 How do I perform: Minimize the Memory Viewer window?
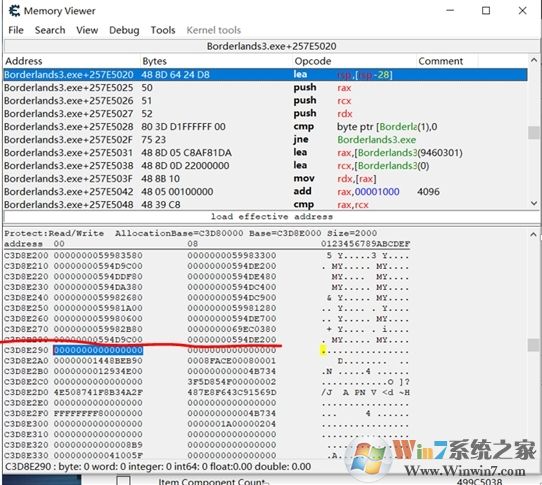coord(450,11)
